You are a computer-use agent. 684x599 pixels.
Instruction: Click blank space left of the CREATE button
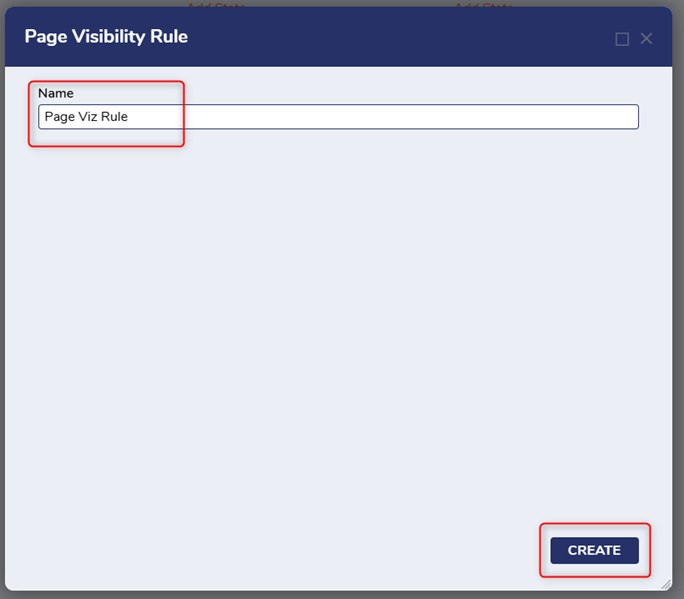pos(400,550)
